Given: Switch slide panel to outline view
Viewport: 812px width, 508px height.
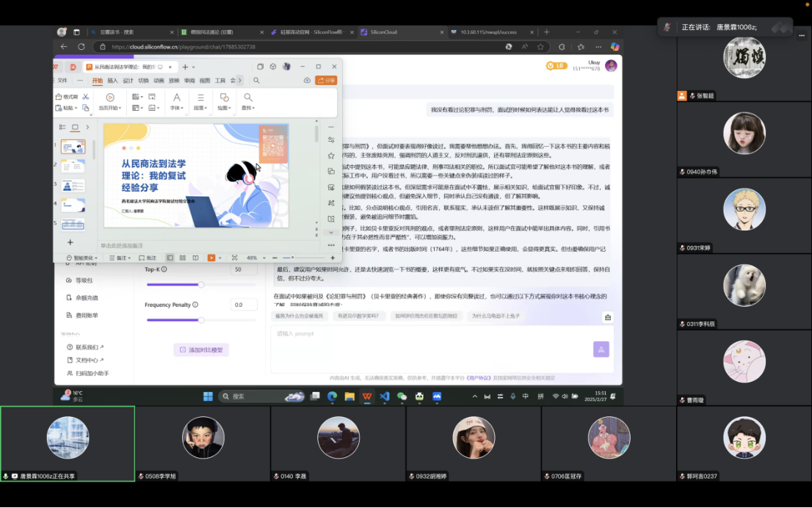Looking at the screenshot, I should click(62, 127).
